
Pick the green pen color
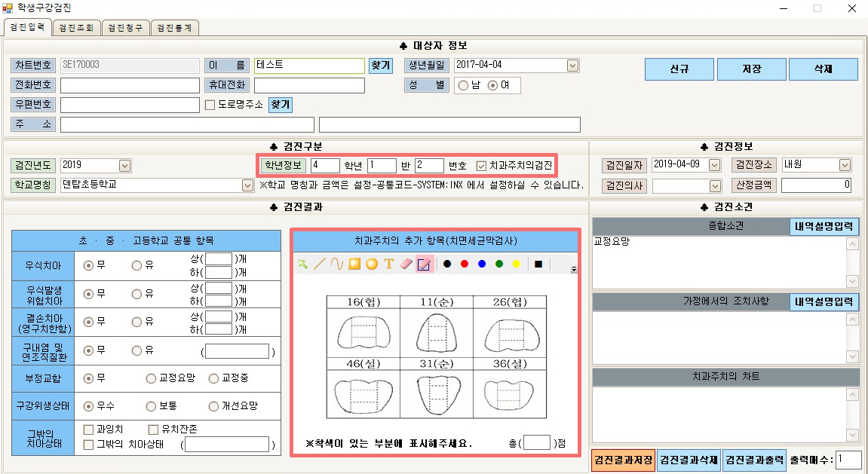point(498,265)
